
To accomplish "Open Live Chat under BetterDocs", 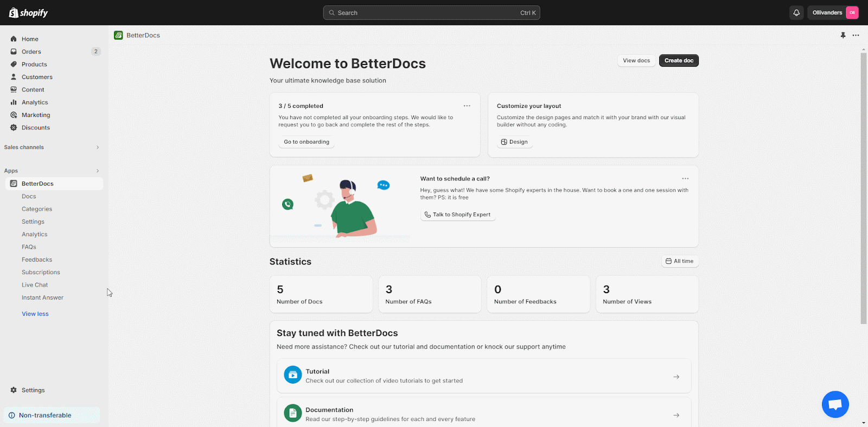I will [x=35, y=285].
